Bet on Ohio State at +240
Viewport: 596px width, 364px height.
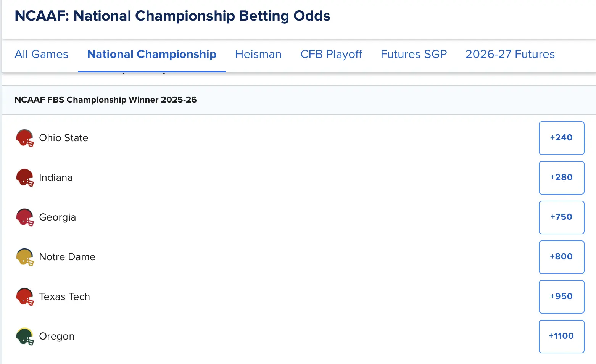(x=561, y=138)
